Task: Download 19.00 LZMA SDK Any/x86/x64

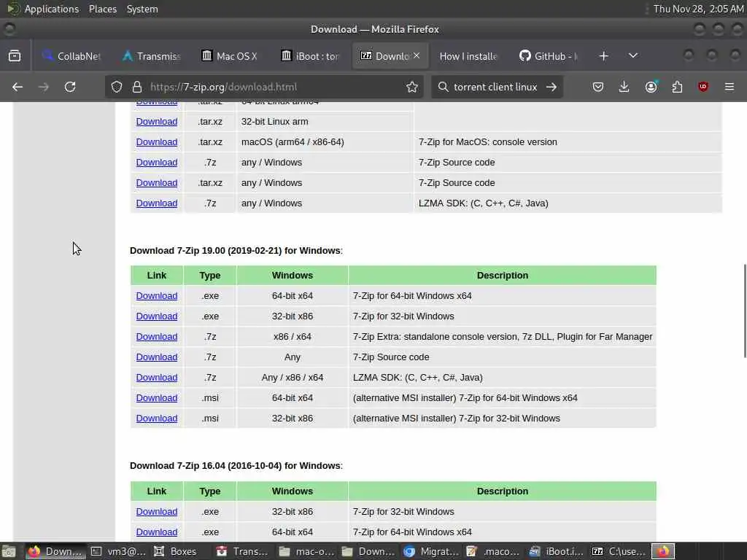Action: tap(157, 378)
